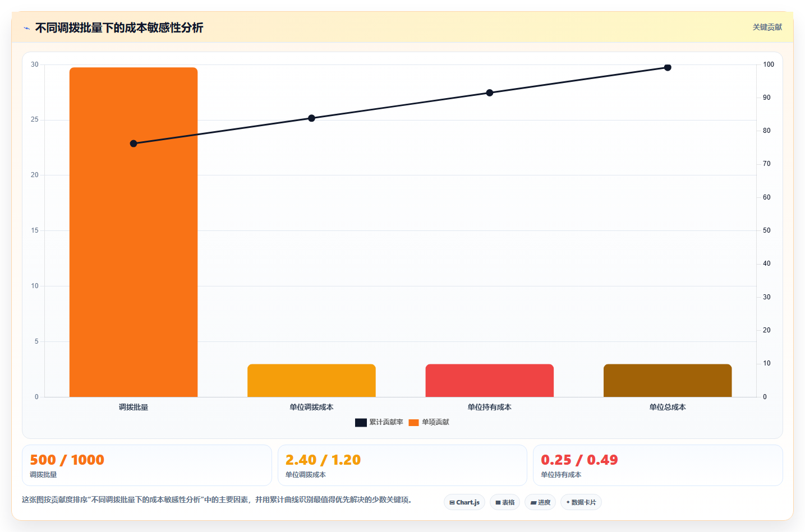Select the brown 单位总成本 bar
Image resolution: width=805 pixels, height=532 pixels.
coord(668,381)
